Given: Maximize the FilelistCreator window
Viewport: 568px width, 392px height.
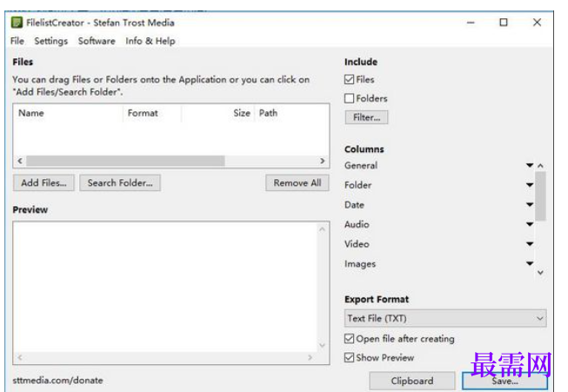Looking at the screenshot, I should [x=504, y=23].
